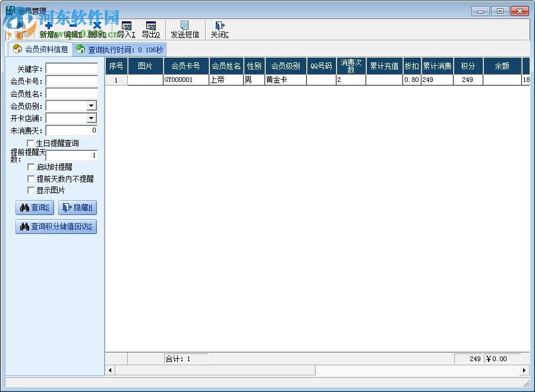Viewport: 535px width, 392px height.
Task: Sort by the 会员级别 column header
Action: pos(285,66)
